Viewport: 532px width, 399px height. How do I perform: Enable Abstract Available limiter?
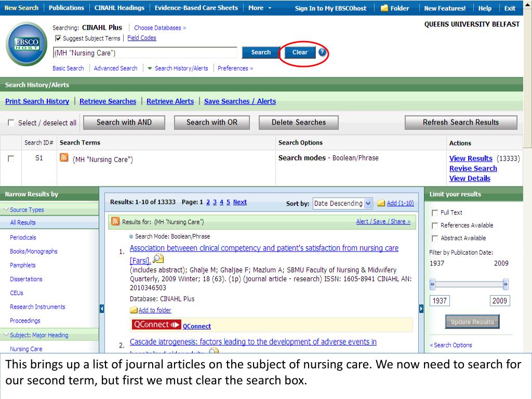[435, 238]
